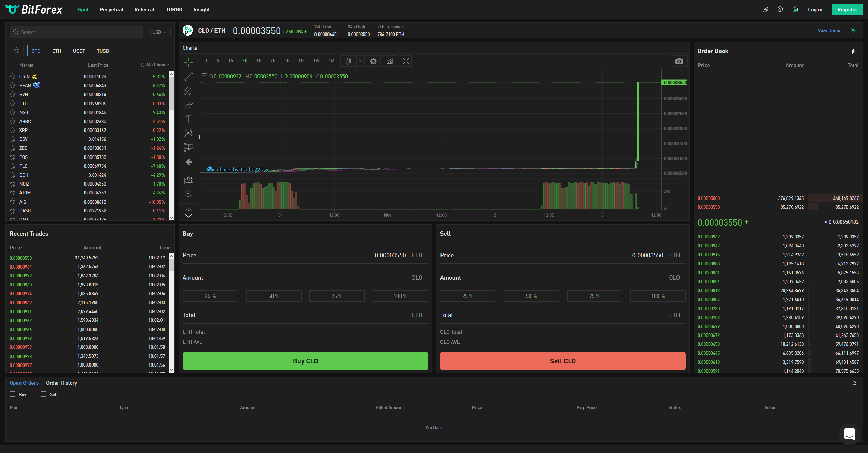
Task: Select the trend line drawing tool
Action: 188,77
